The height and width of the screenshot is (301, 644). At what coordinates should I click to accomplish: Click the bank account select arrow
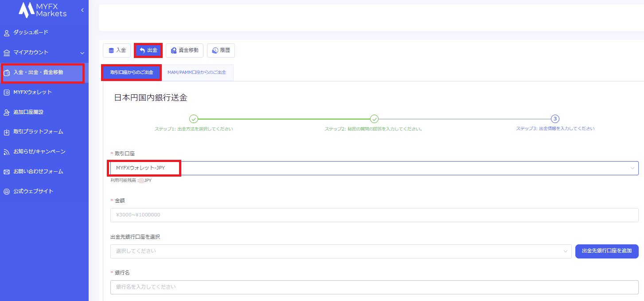[565, 251]
